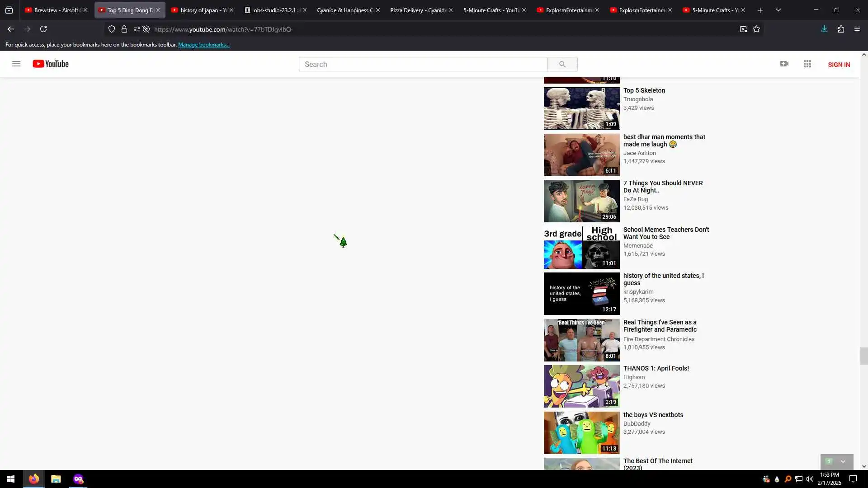Screen dimensions: 868x488
Task: Click the SIGN IN button
Action: coord(839,65)
